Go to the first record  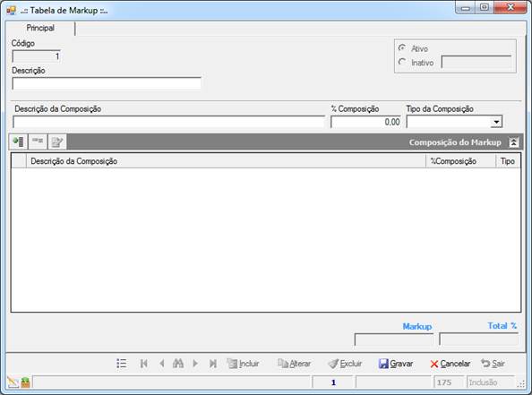(144, 364)
